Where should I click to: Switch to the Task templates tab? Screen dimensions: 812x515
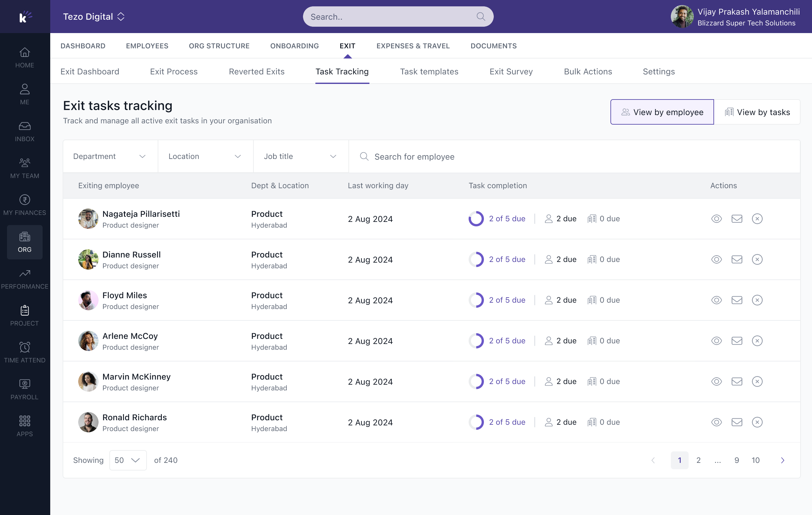(429, 72)
